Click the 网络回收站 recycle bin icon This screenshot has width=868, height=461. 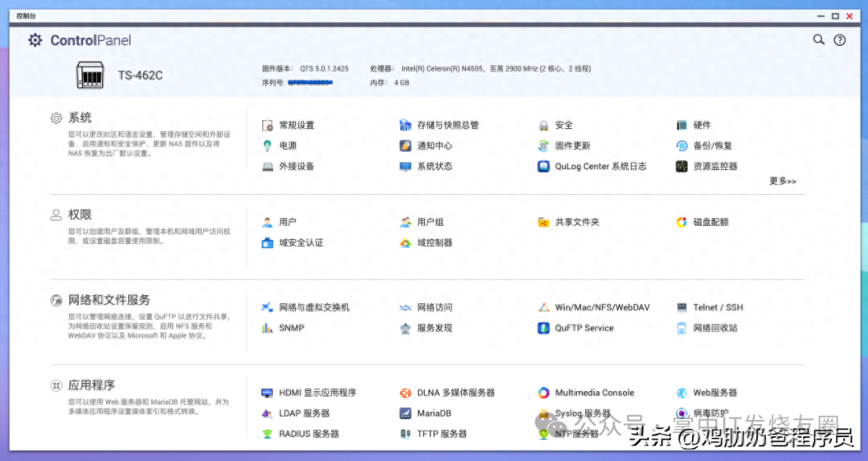pyautogui.click(x=682, y=328)
